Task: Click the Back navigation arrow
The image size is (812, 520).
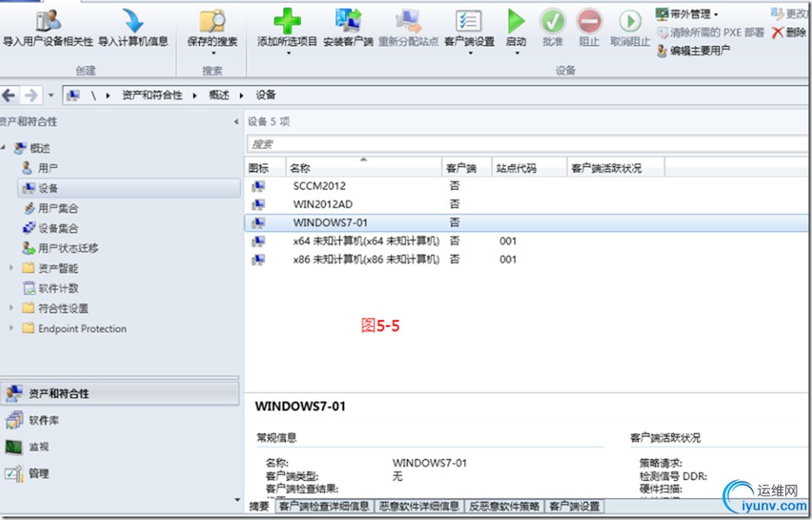Action: [9, 96]
